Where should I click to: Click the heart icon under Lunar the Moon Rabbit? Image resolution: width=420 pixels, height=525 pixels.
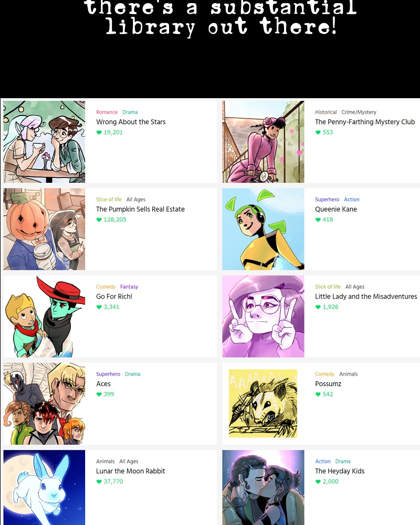tap(99, 481)
